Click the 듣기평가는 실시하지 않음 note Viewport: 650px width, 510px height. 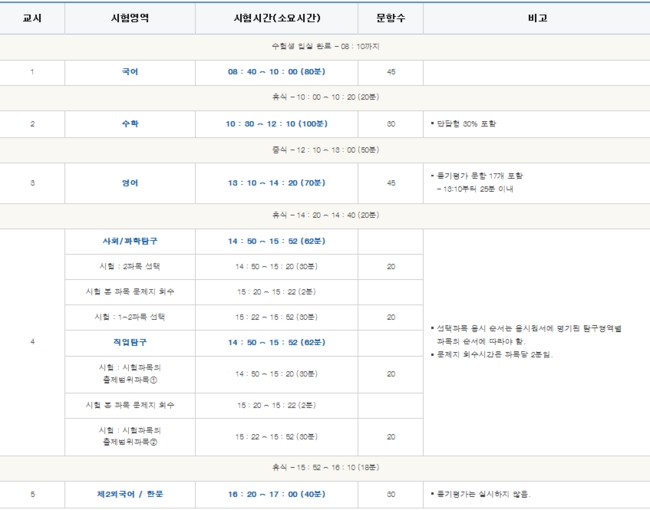point(483,494)
